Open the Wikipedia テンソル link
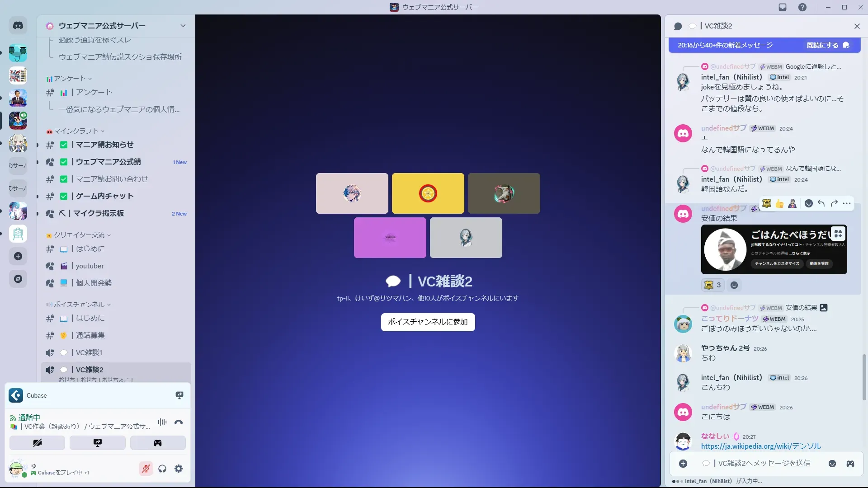Image resolution: width=868 pixels, height=488 pixels. (x=761, y=446)
